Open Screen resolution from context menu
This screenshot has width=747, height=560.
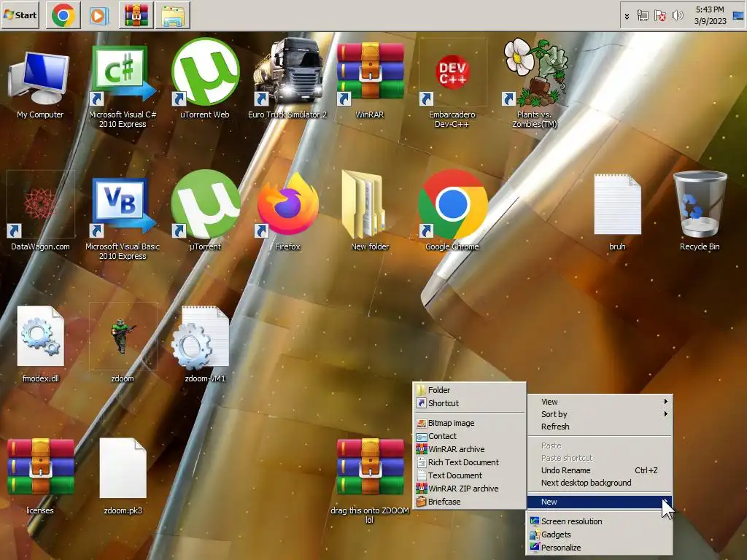(x=600, y=521)
